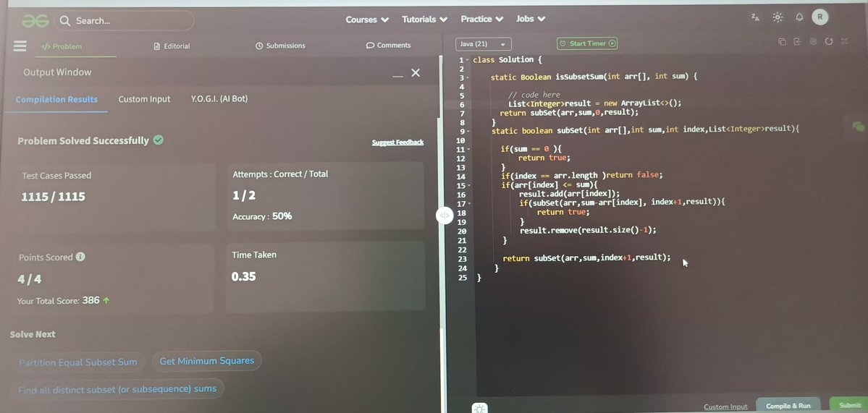This screenshot has width=868, height=413.
Task: Collapse code fold at line 11
Action: coord(467,149)
